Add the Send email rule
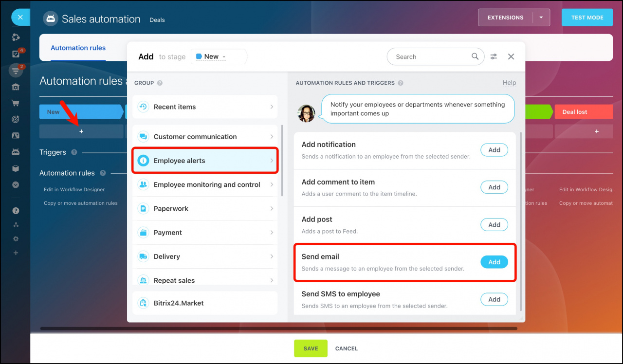Image resolution: width=623 pixels, height=364 pixels. click(494, 262)
